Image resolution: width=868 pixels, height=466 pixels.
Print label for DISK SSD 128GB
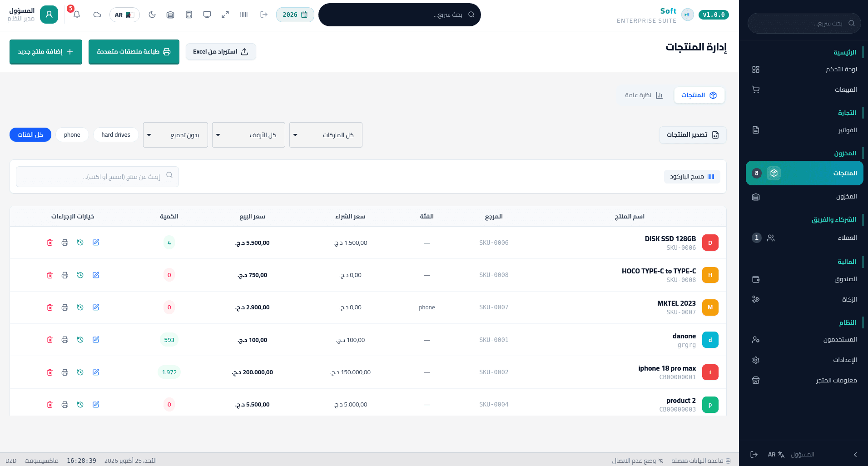click(x=65, y=243)
